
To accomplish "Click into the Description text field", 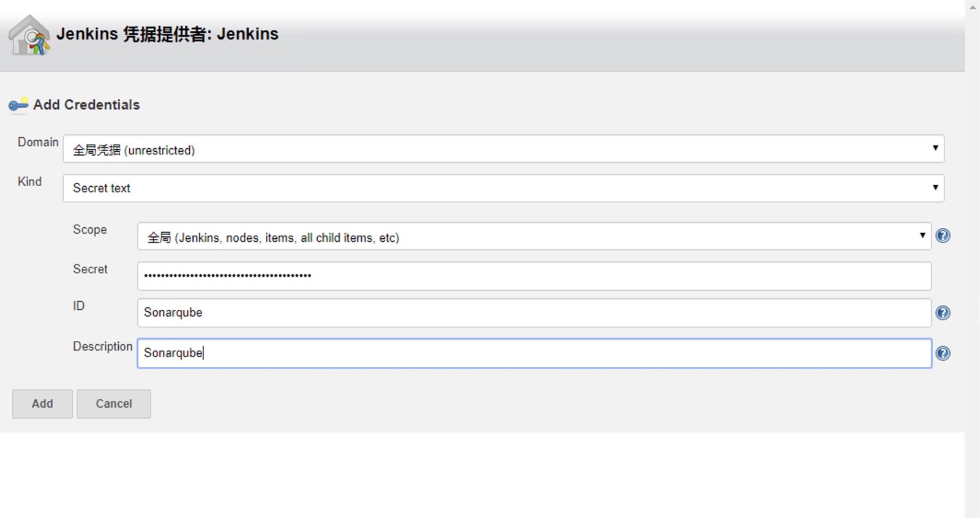I will point(533,353).
